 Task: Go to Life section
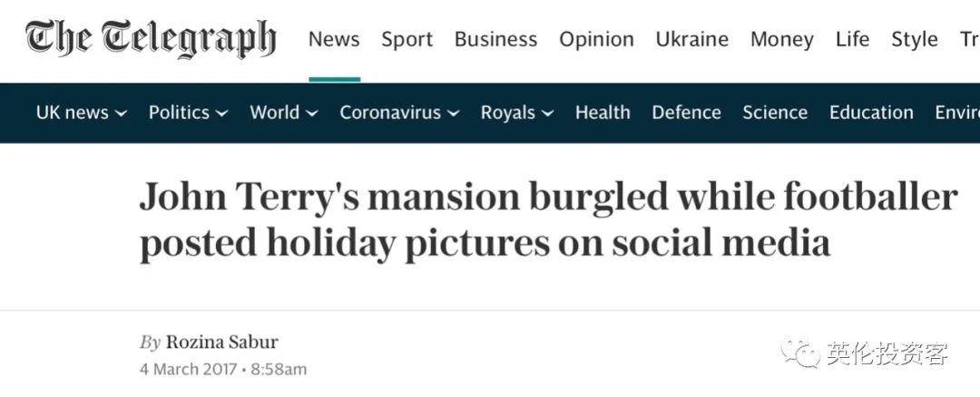point(852,39)
